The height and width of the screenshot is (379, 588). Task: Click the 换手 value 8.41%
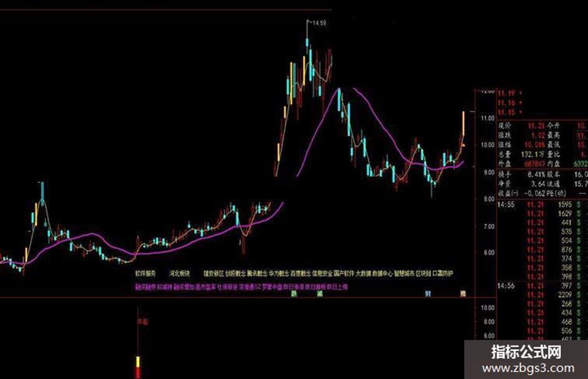(536, 174)
